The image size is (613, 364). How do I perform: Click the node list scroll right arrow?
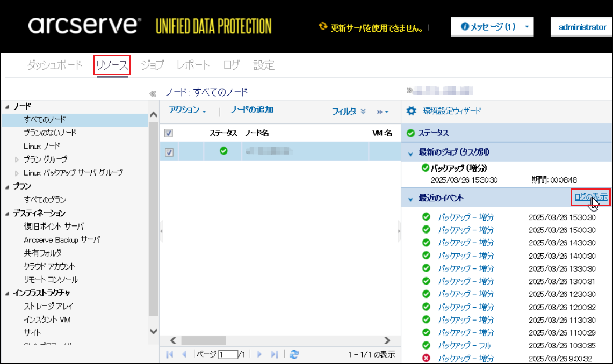click(387, 340)
